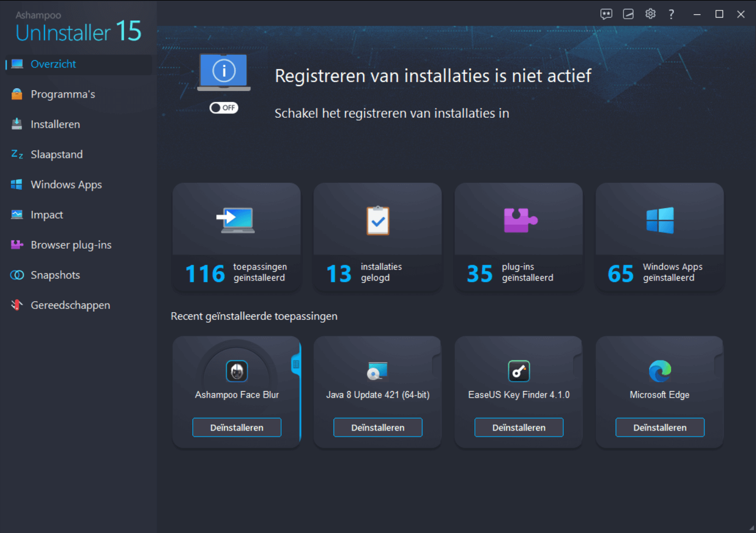Click the Installeren download icon

pyautogui.click(x=17, y=124)
